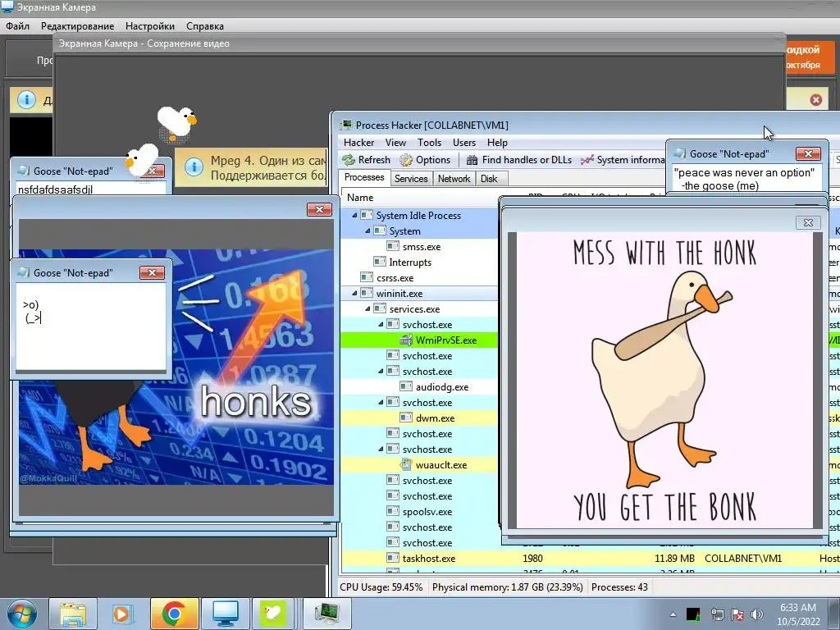
Task: Collapse svchost.exe node above wuauclt.exe
Action: [x=381, y=450]
